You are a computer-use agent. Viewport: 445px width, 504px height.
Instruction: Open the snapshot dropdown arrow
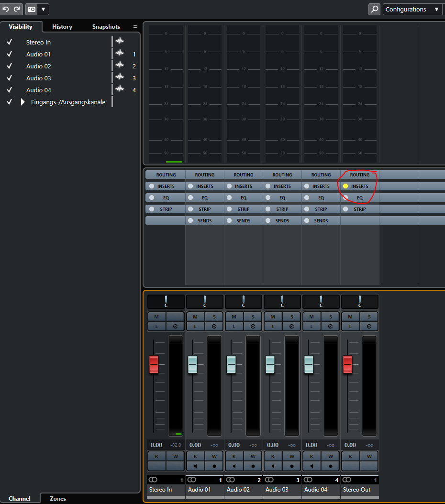coord(43,9)
